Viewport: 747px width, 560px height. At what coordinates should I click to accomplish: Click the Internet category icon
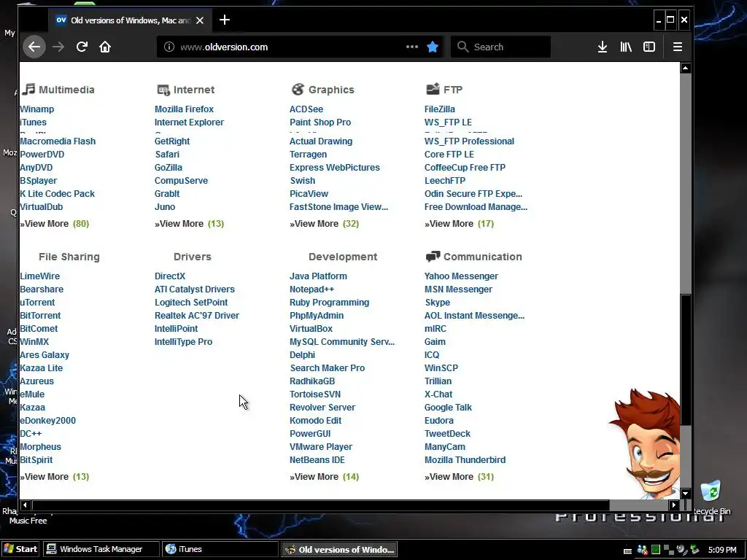point(163,90)
